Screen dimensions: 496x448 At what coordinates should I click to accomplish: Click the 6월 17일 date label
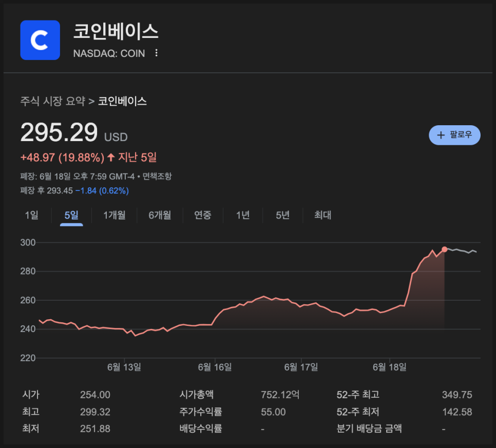[x=301, y=367]
